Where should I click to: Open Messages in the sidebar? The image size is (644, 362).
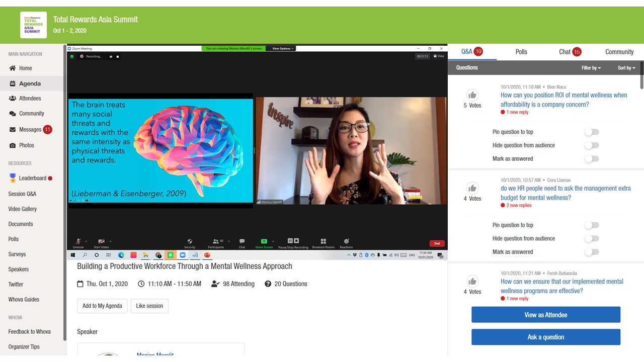tap(30, 130)
